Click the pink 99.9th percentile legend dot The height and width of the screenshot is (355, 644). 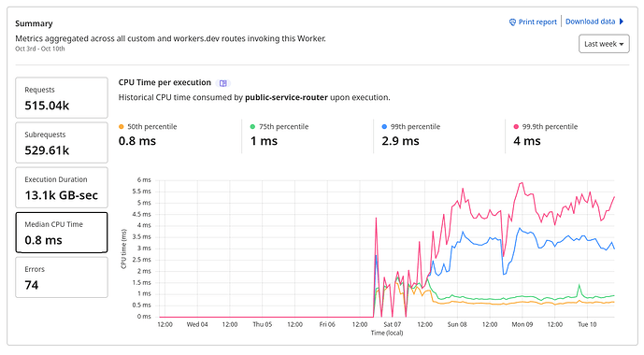pos(516,127)
